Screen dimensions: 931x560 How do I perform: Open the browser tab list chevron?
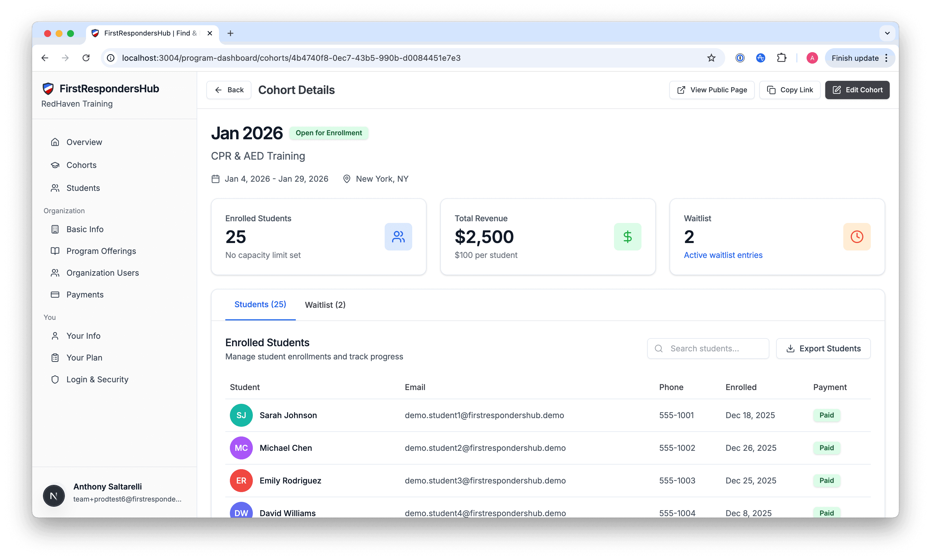[x=887, y=33]
